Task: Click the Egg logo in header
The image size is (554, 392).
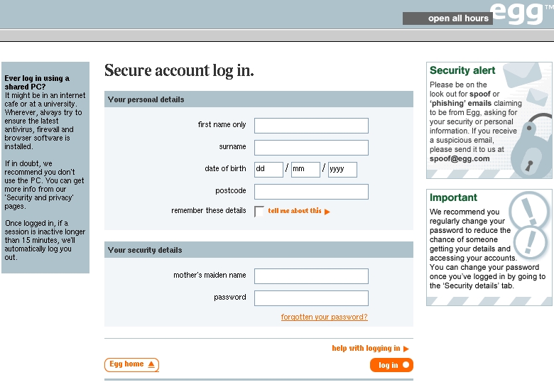Action: coord(518,13)
